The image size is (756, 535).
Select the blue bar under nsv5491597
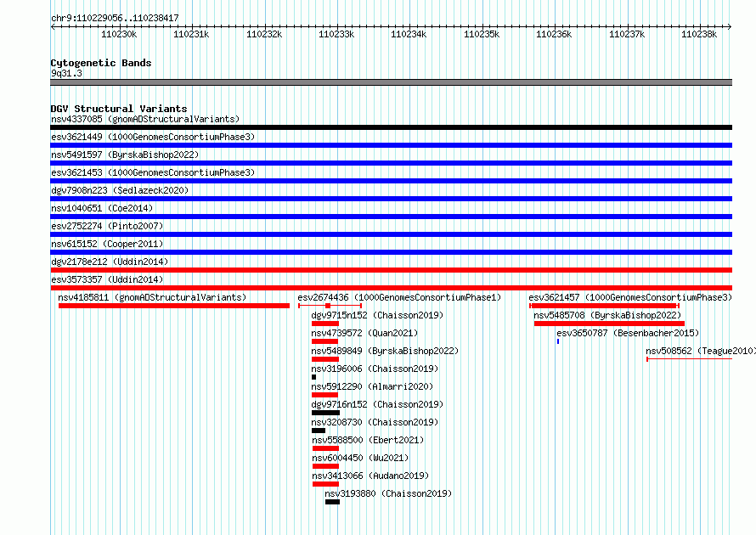tap(391, 163)
